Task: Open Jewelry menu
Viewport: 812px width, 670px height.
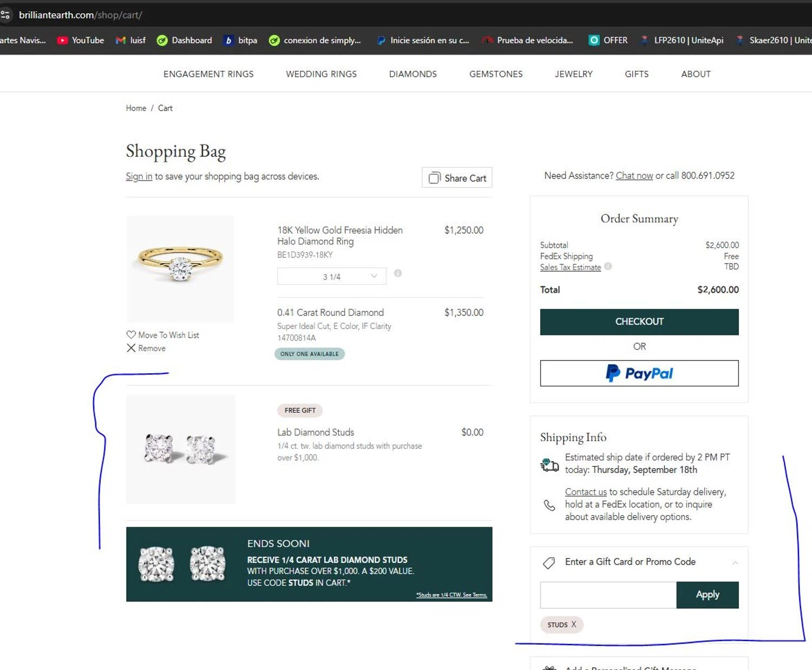Action: [573, 74]
